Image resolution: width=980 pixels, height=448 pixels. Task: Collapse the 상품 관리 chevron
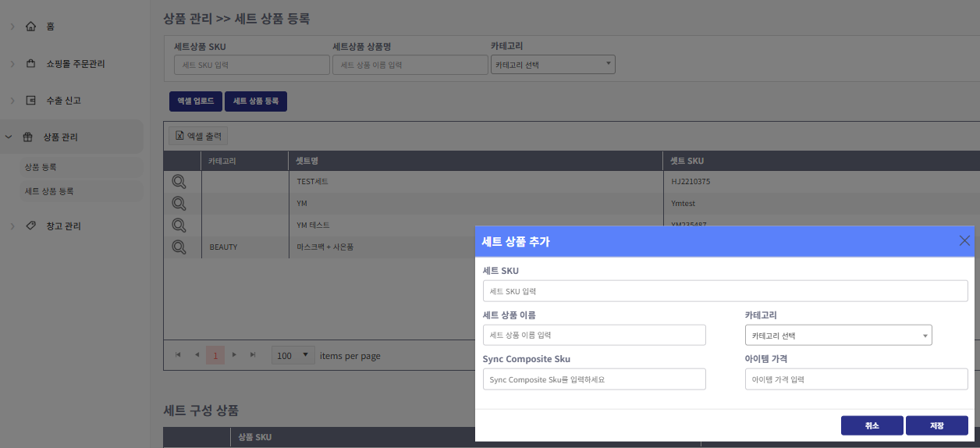tap(9, 137)
